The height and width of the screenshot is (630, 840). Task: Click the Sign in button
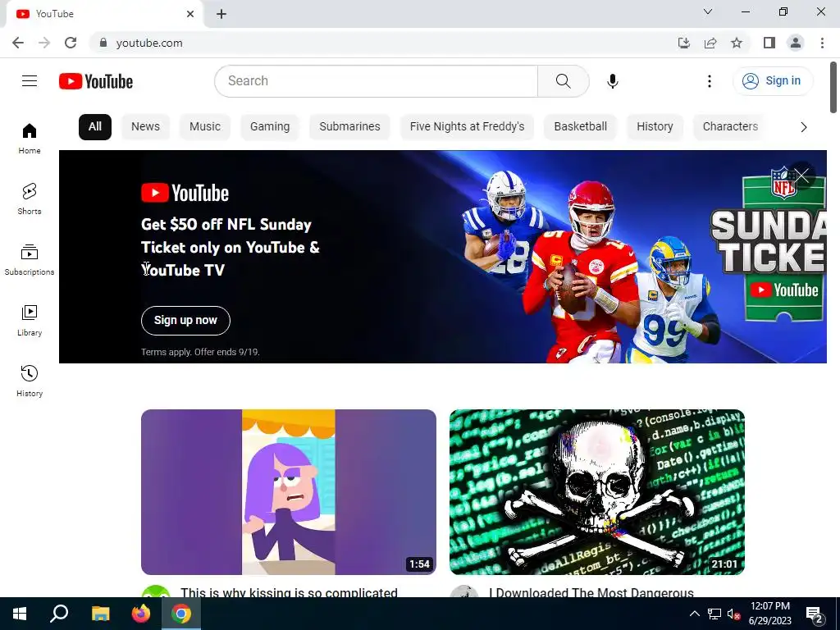point(773,81)
